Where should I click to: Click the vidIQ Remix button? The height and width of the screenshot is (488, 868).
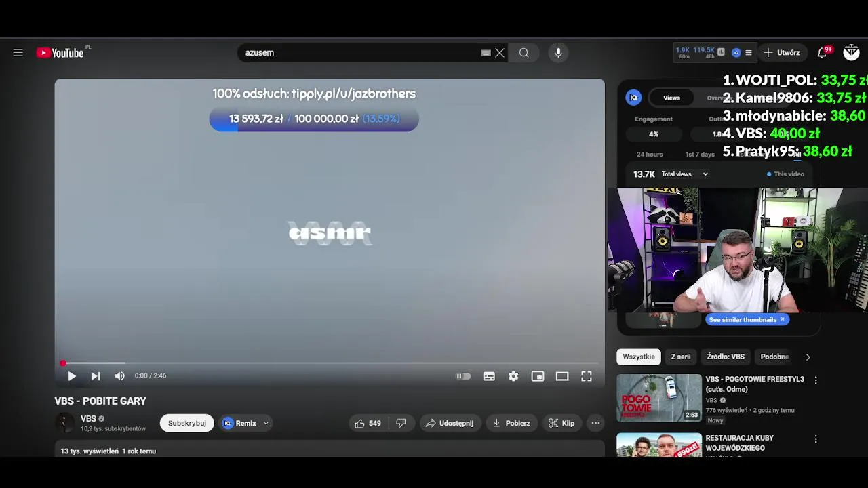(x=240, y=423)
